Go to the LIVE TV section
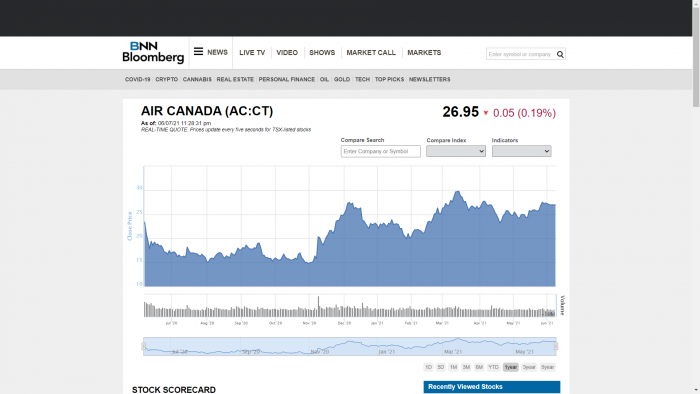Screen dimensions: 700x394 (x=252, y=53)
